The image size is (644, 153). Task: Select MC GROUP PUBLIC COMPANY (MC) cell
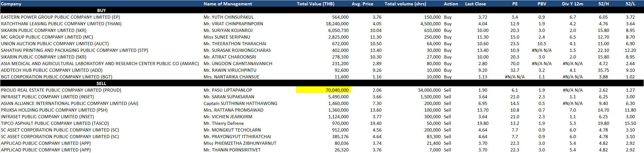click(47, 37)
